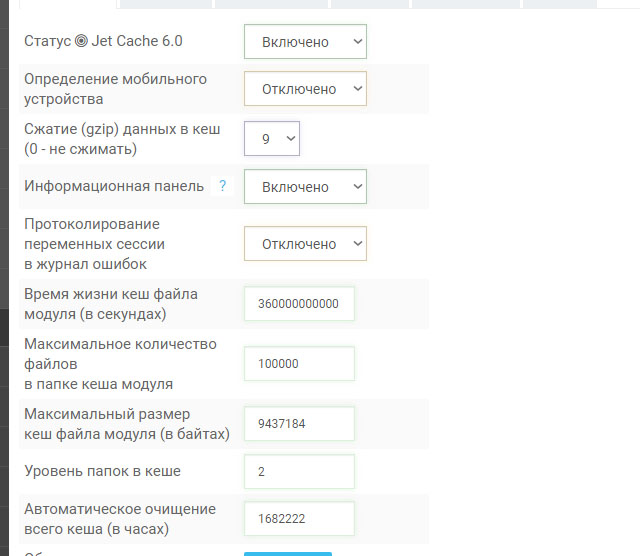Click the Сжатие (gzip) данных label
Viewport: 640px width, 556px height.
coord(122,139)
